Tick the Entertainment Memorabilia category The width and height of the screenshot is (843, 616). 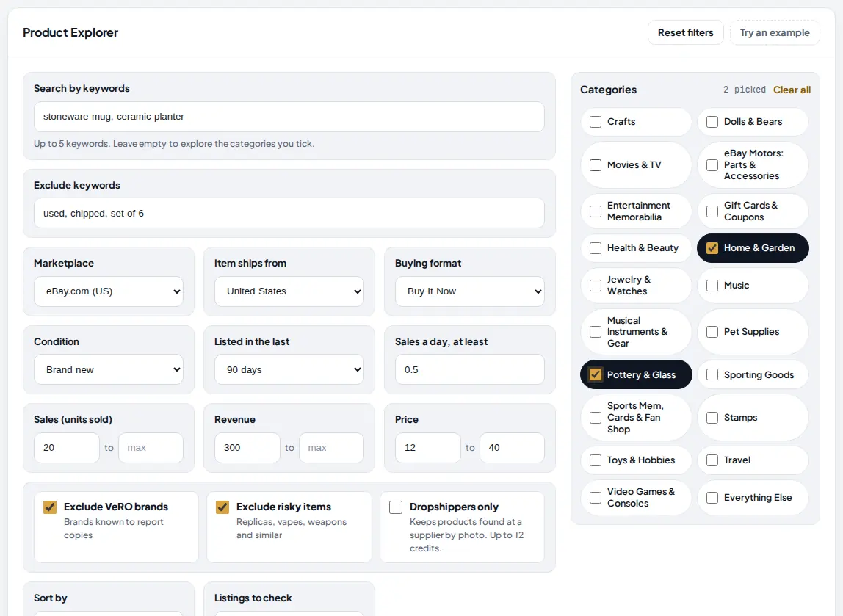coord(596,211)
